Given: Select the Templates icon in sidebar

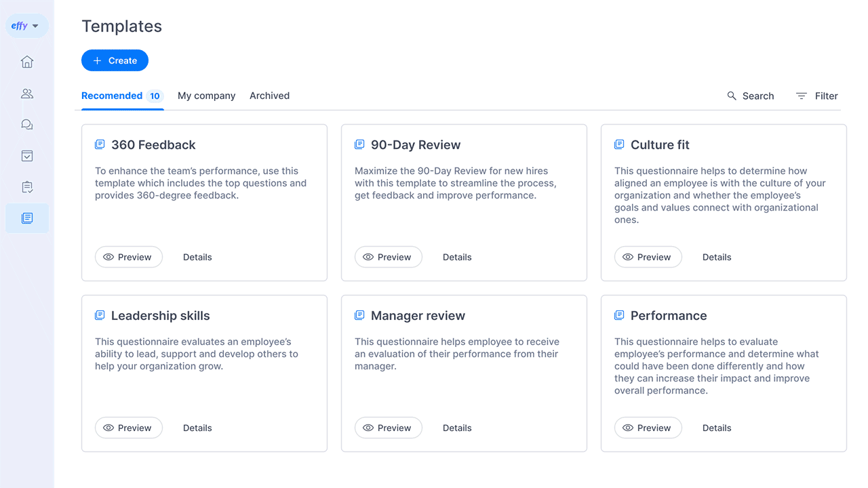Looking at the screenshot, I should coord(27,218).
